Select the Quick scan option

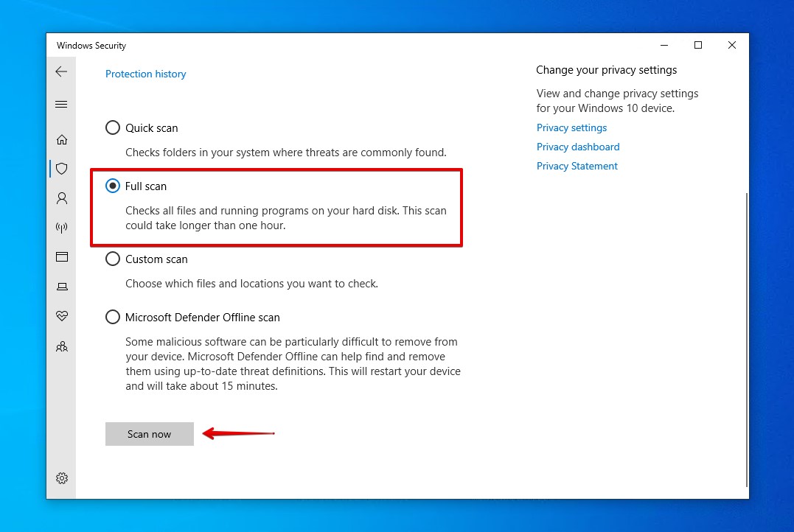click(112, 127)
